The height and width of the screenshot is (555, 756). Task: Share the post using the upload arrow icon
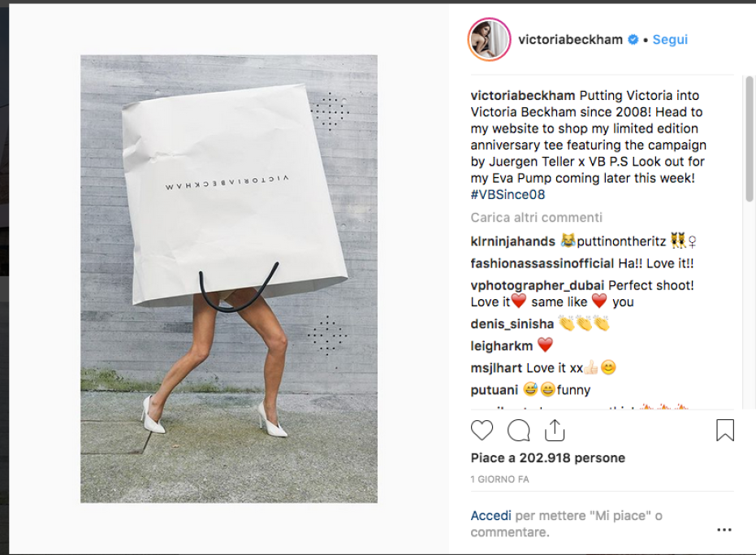[555, 430]
